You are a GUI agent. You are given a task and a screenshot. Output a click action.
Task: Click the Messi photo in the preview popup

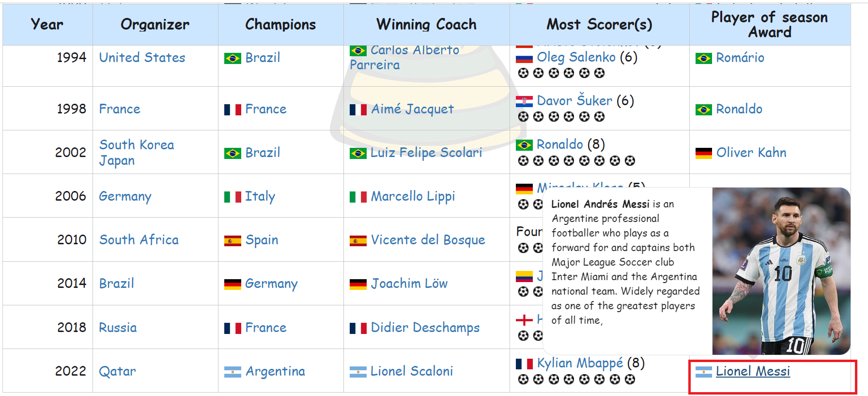point(781,271)
